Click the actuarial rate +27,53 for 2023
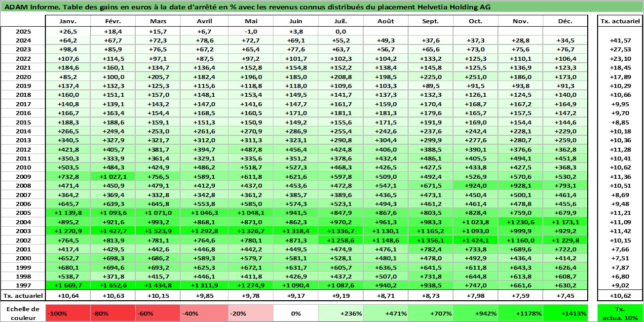The height and width of the screenshot is (322, 644). (x=619, y=49)
